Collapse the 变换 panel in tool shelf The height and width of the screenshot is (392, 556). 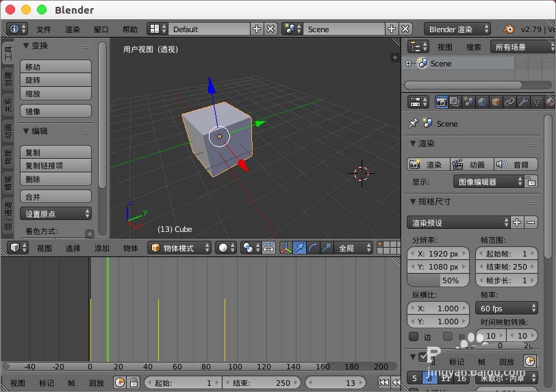coord(26,45)
